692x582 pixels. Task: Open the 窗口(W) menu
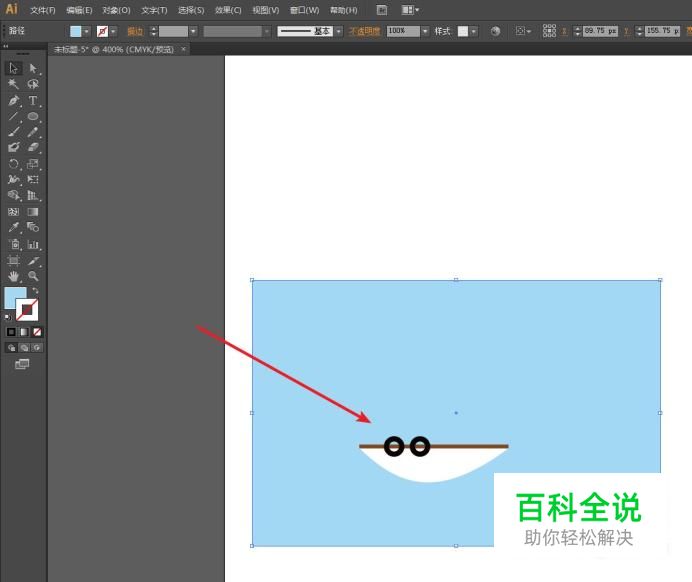click(305, 10)
